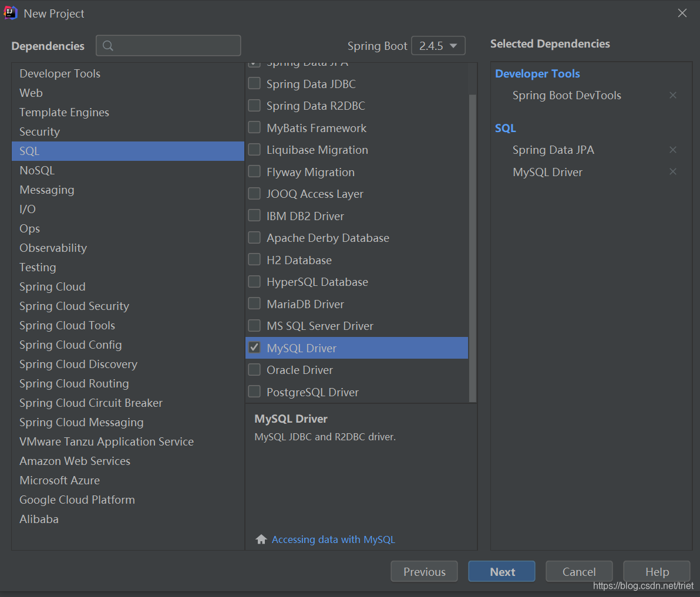Viewport: 700px width, 597px height.
Task: Select Amazon Web Services category
Action: 127,461
